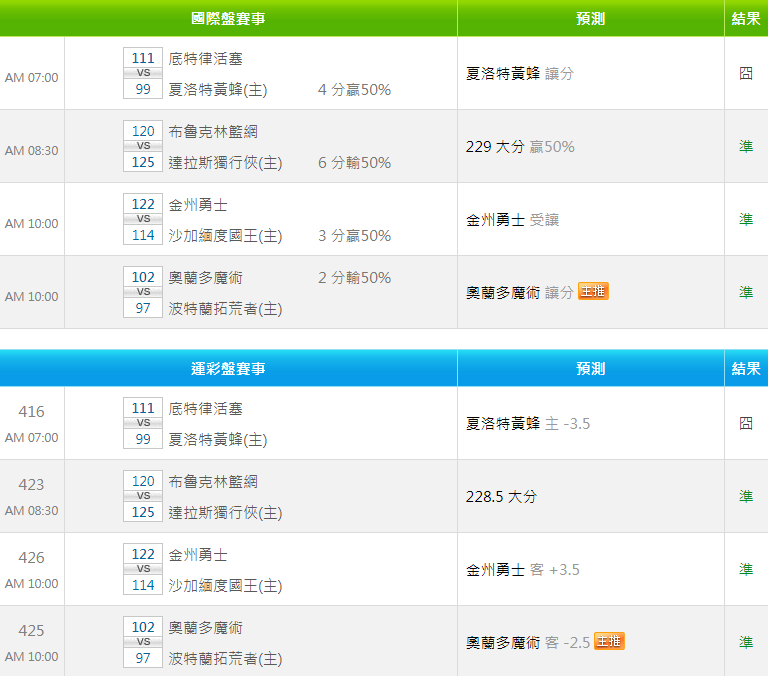Image resolution: width=768 pixels, height=676 pixels.
Task: Click the VS badge in game 423 row
Action: [x=143, y=496]
